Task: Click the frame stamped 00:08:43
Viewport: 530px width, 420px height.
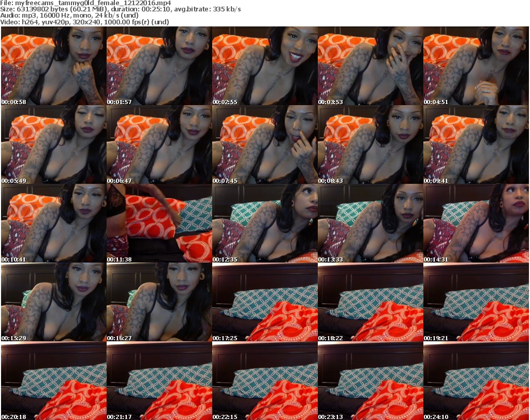Action: [x=371, y=144]
